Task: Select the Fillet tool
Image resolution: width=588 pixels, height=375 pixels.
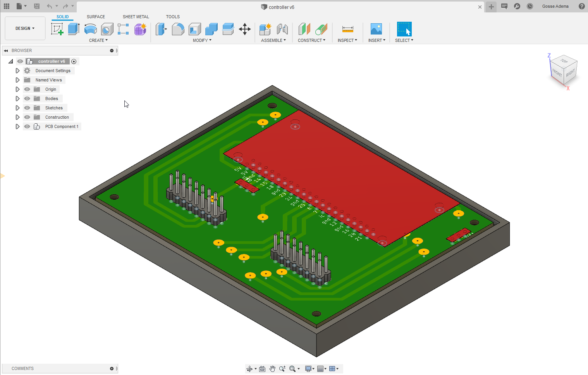Action: tap(178, 29)
